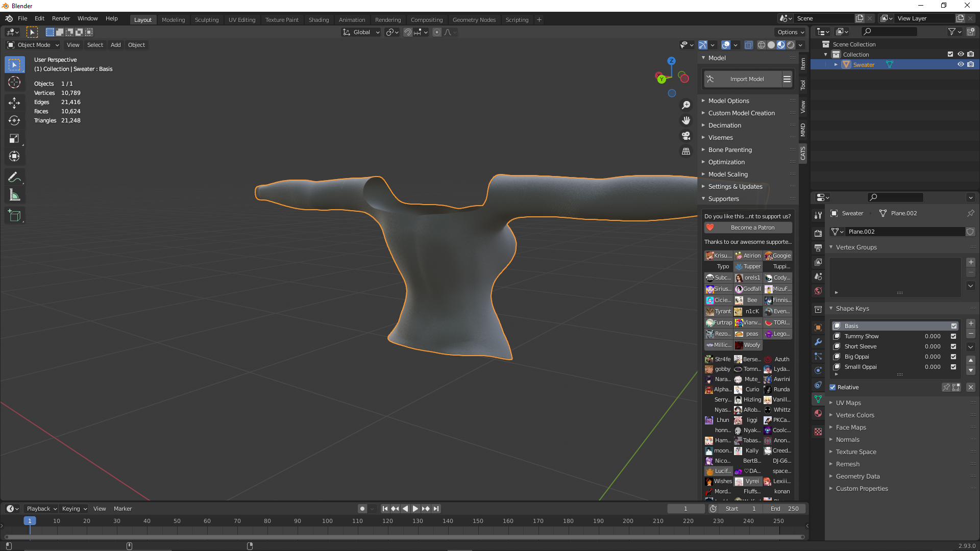This screenshot has height=551, width=980.
Task: Open the Render menu
Action: point(61,18)
